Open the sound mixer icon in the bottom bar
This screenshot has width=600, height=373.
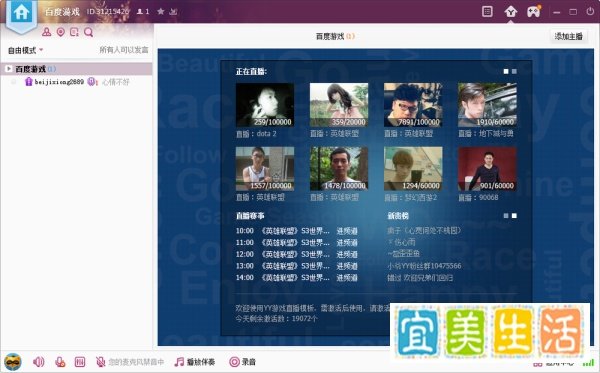(80, 362)
